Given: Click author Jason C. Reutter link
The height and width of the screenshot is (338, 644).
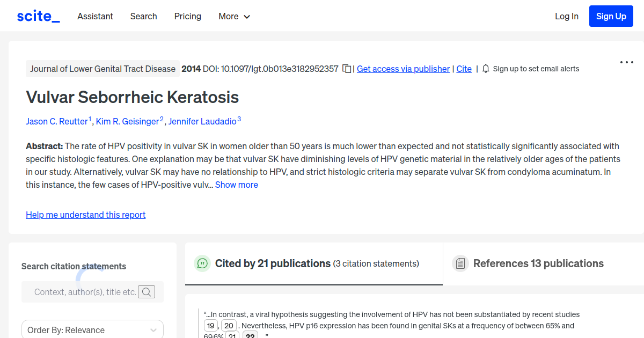Looking at the screenshot, I should click(x=57, y=121).
